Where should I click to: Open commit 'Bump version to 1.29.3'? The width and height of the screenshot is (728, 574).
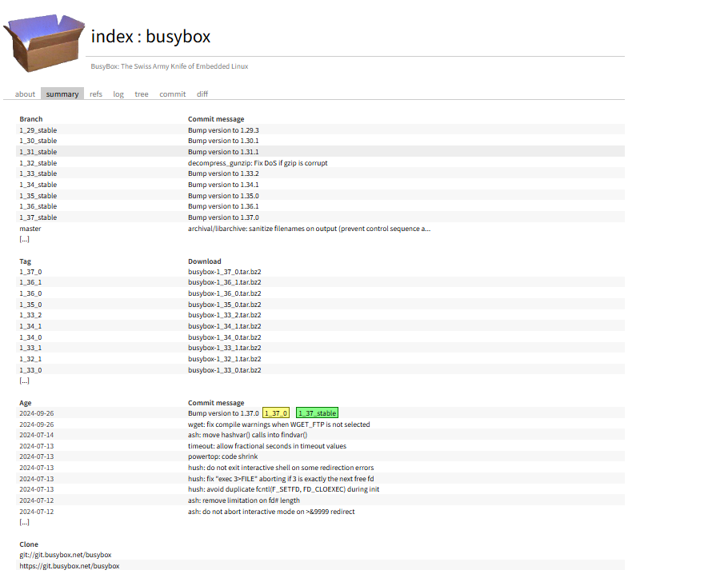223,130
